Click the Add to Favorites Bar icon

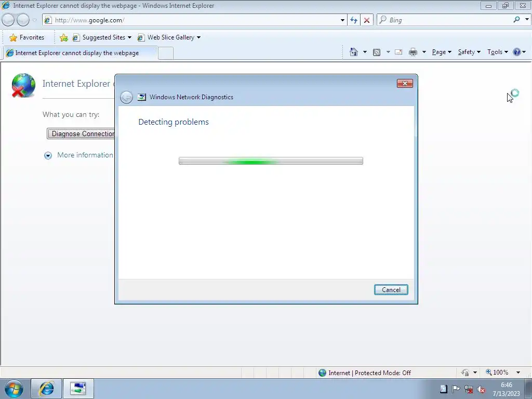(x=63, y=37)
